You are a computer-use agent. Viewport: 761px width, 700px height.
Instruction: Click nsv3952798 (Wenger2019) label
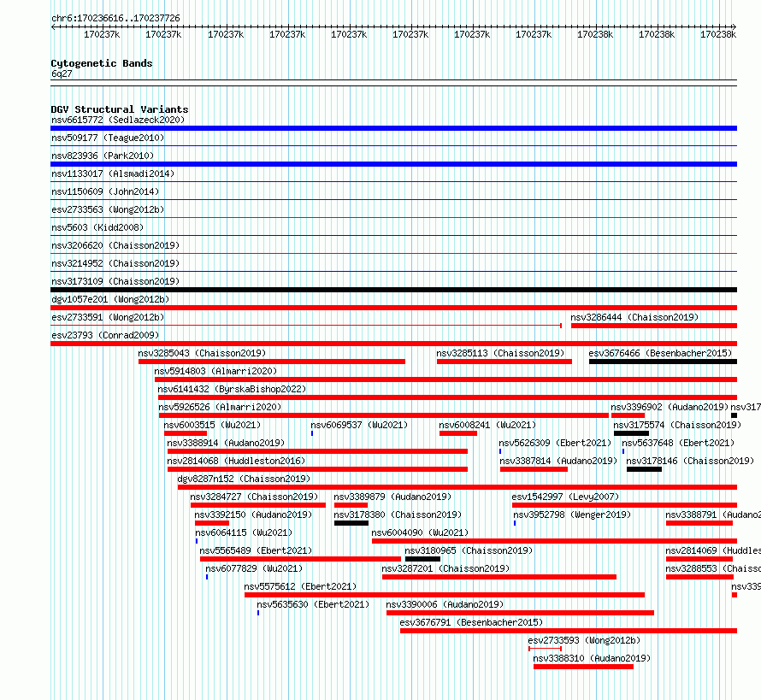(572, 515)
